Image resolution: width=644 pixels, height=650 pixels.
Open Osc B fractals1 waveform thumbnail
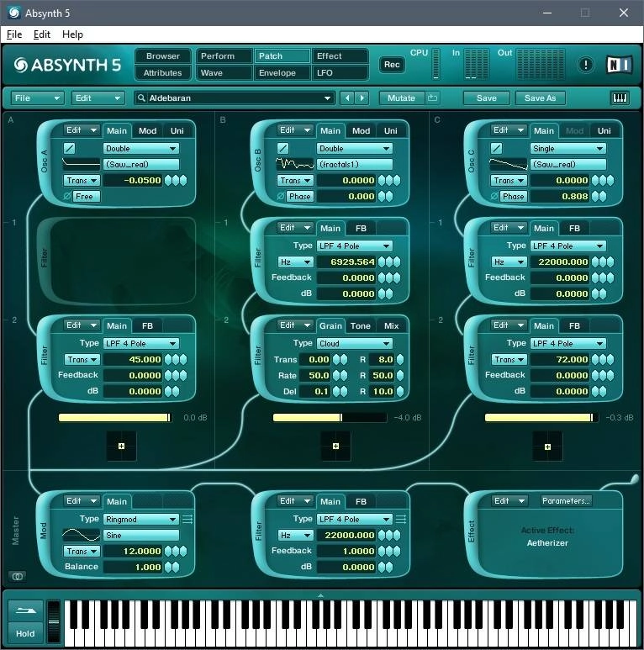(294, 164)
